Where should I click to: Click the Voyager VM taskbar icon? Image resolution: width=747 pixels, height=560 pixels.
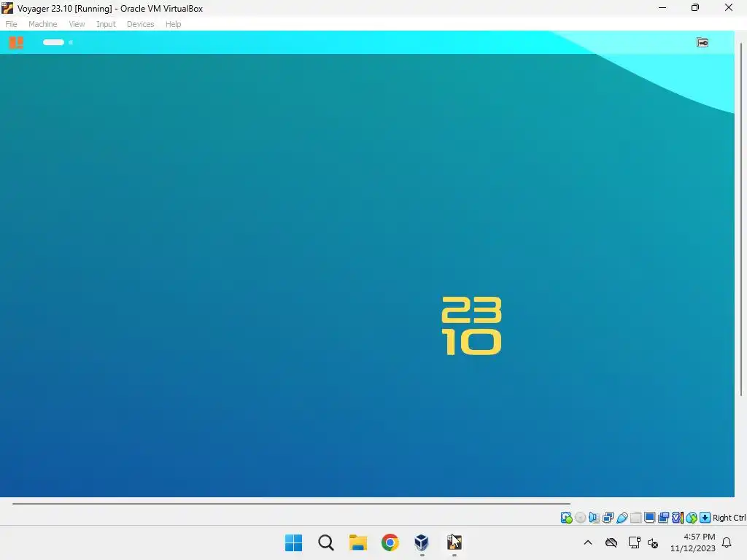point(454,542)
